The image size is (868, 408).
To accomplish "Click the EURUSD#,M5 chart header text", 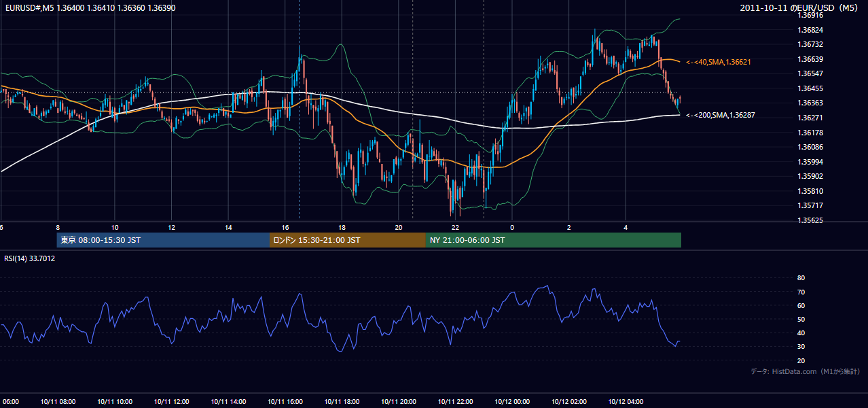I will click(x=89, y=7).
